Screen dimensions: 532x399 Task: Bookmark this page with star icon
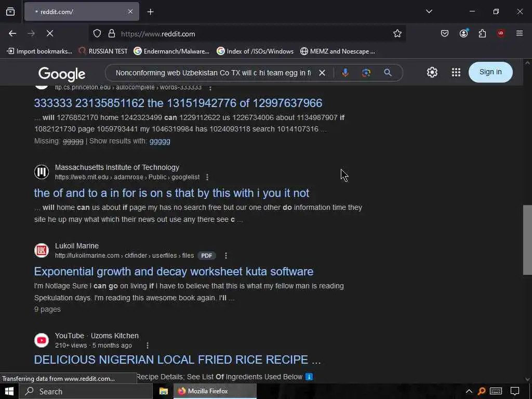397,33
